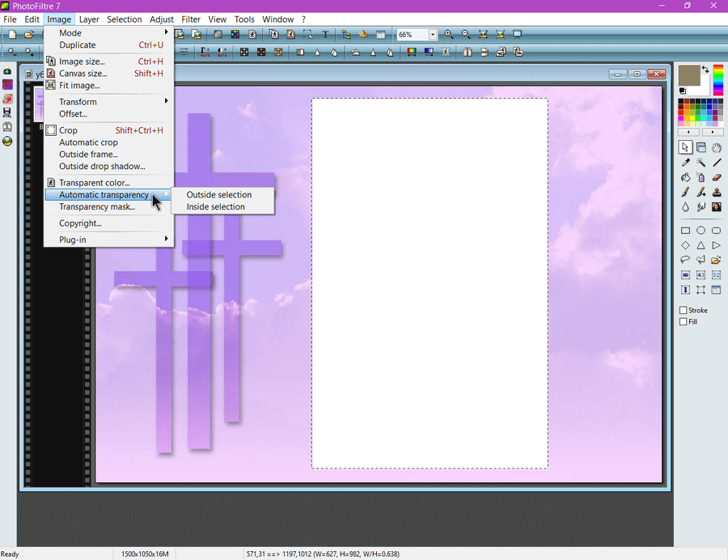Expand the Mode submenu

pos(109,33)
